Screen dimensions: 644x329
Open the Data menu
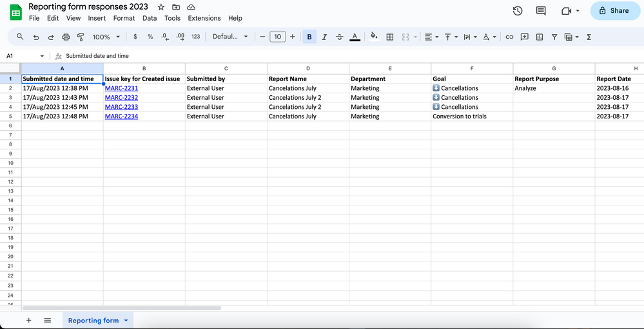[150, 18]
